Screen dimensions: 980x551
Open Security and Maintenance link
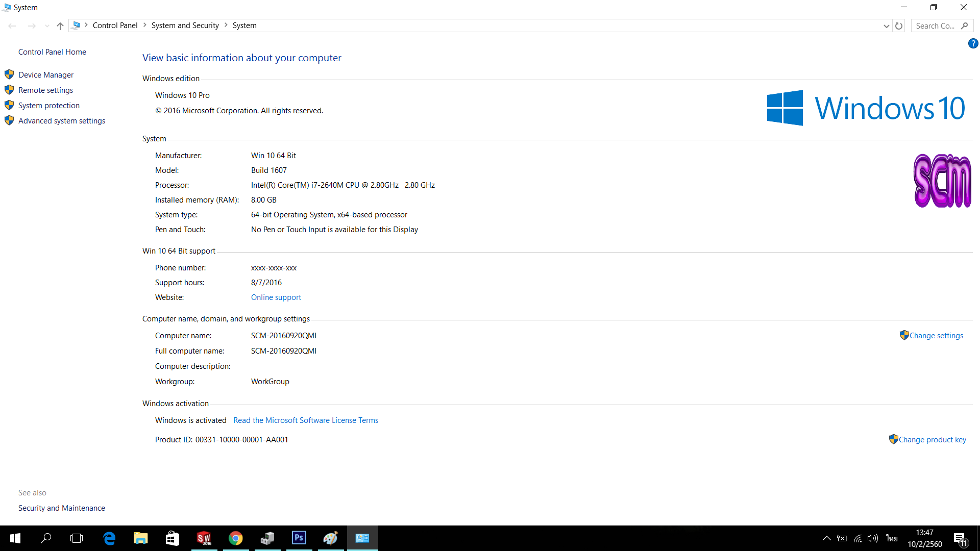[62, 508]
